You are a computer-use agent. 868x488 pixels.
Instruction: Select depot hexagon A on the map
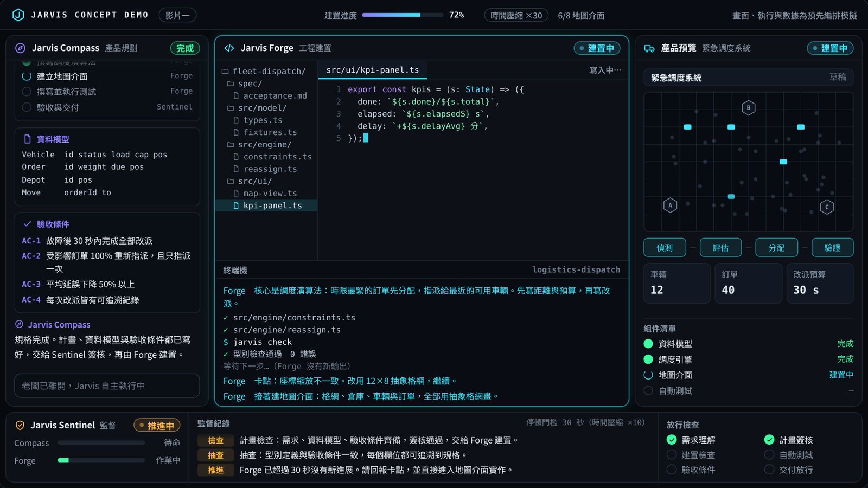(x=670, y=206)
